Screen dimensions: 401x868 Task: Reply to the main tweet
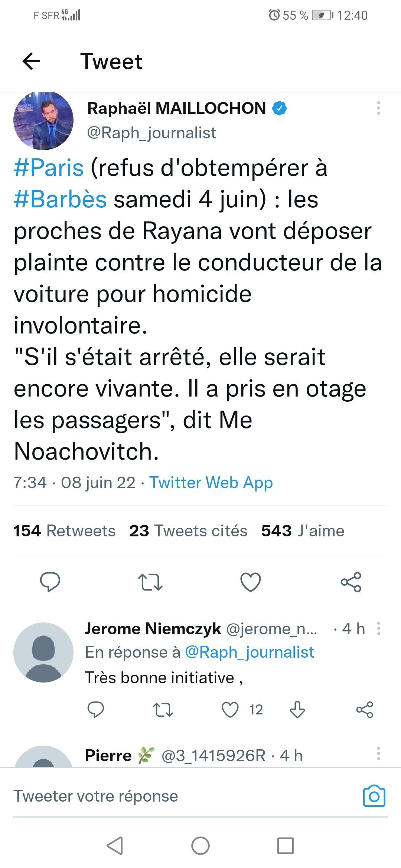pos(50,581)
